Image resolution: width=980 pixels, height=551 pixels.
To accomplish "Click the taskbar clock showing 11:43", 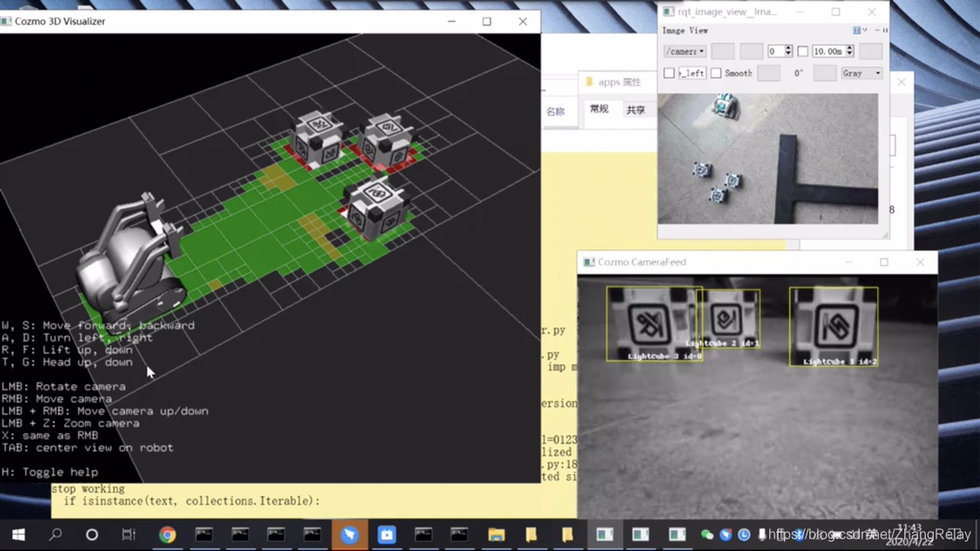I will (909, 534).
